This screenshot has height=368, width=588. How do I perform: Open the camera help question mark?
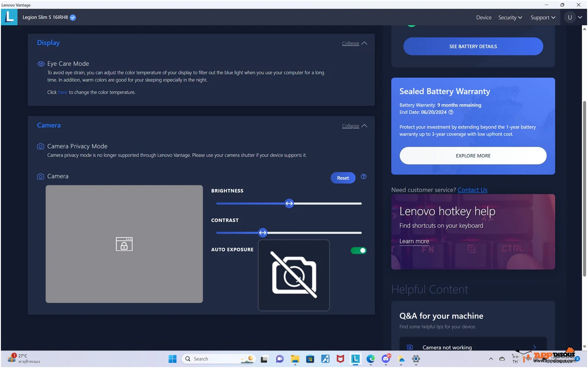click(364, 177)
